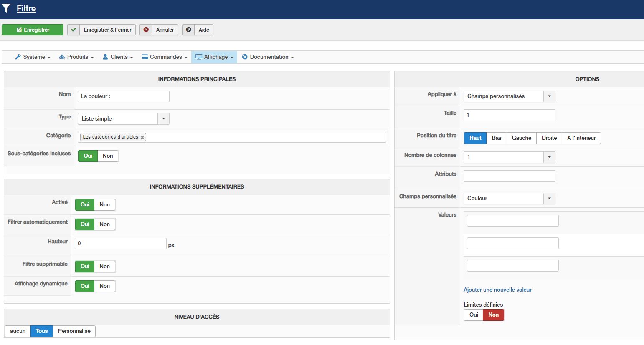Disable Filtrer automatiquement with Non
Screen dimensions: 644x345
click(x=105, y=224)
